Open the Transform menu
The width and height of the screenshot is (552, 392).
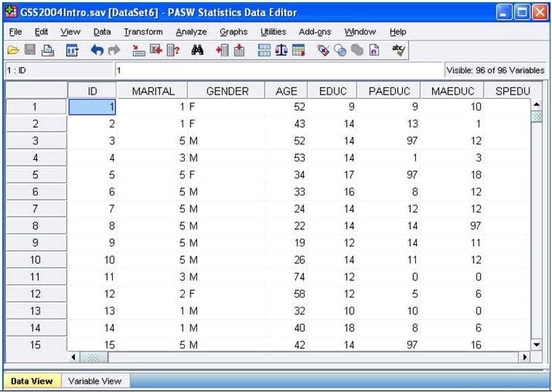click(x=143, y=32)
